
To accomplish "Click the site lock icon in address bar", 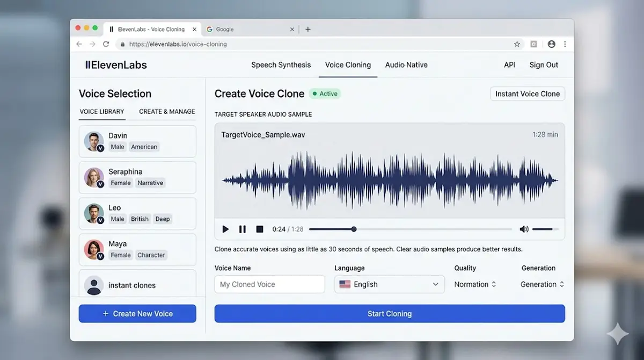I will 123,44.
